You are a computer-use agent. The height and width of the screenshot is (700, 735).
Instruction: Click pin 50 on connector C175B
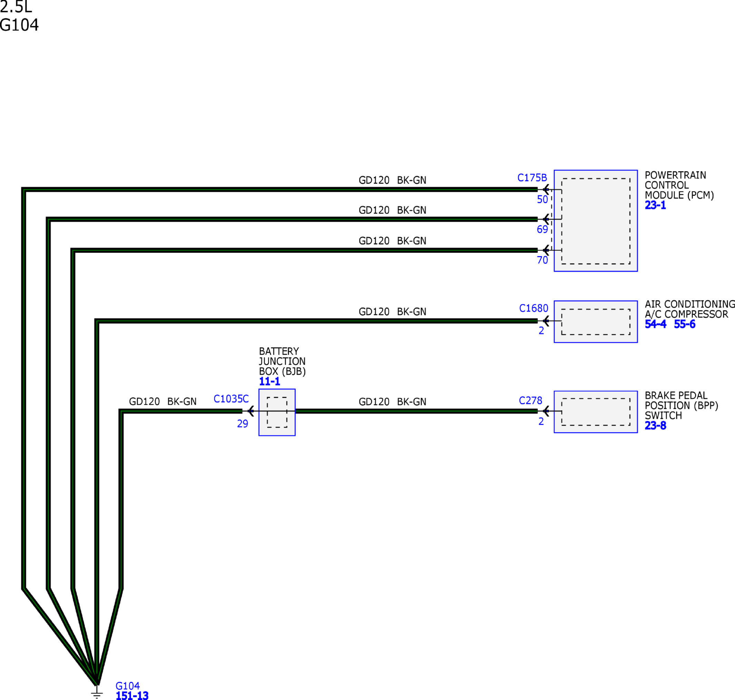[542, 199]
